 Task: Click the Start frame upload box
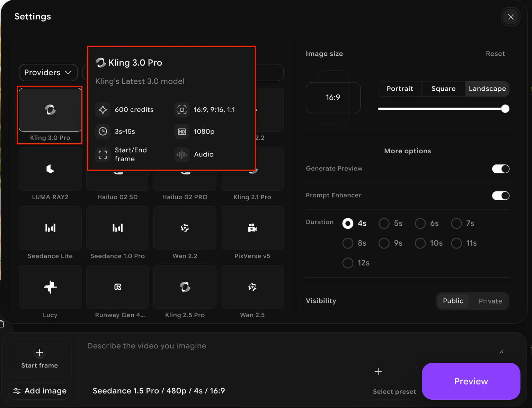(x=39, y=358)
